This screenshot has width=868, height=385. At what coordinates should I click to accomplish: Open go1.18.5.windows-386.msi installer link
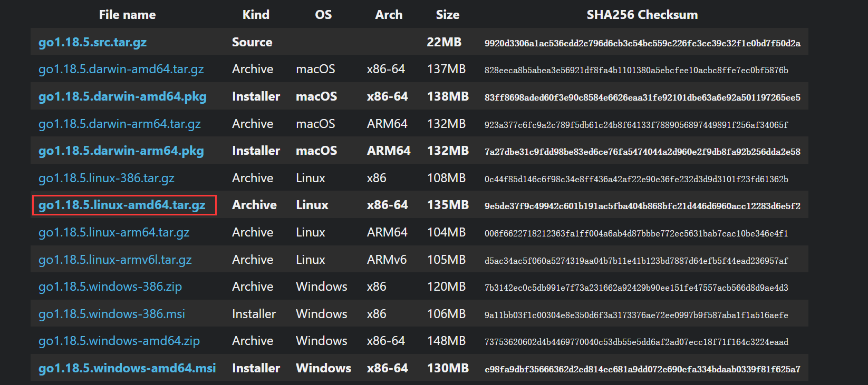click(x=111, y=314)
